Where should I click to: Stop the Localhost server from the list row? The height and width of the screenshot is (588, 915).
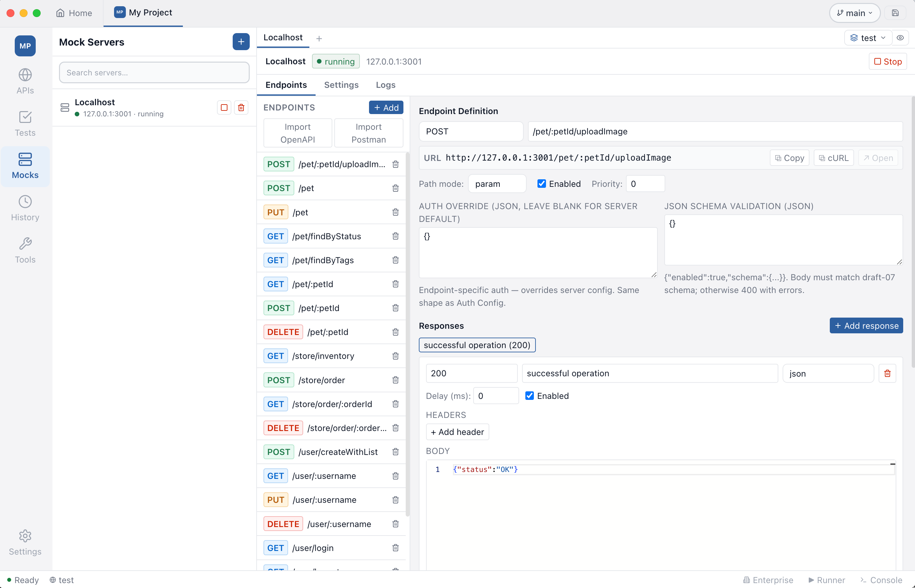click(224, 108)
